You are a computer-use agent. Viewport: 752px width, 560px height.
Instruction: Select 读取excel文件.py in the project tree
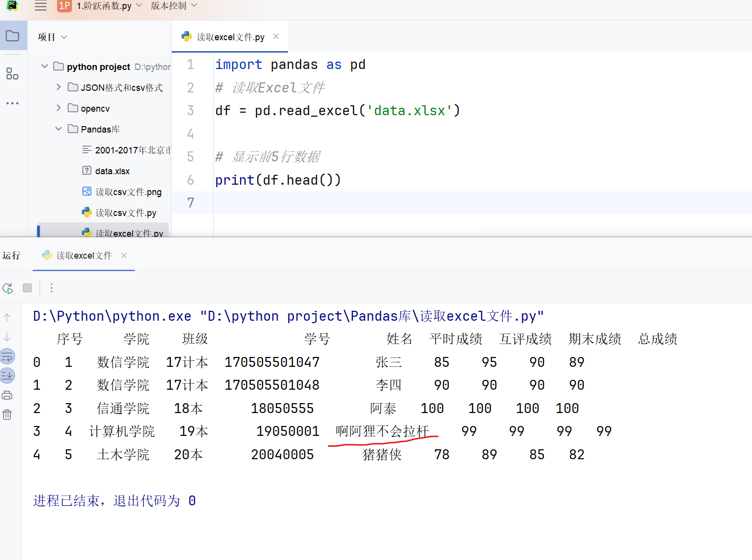point(129,232)
